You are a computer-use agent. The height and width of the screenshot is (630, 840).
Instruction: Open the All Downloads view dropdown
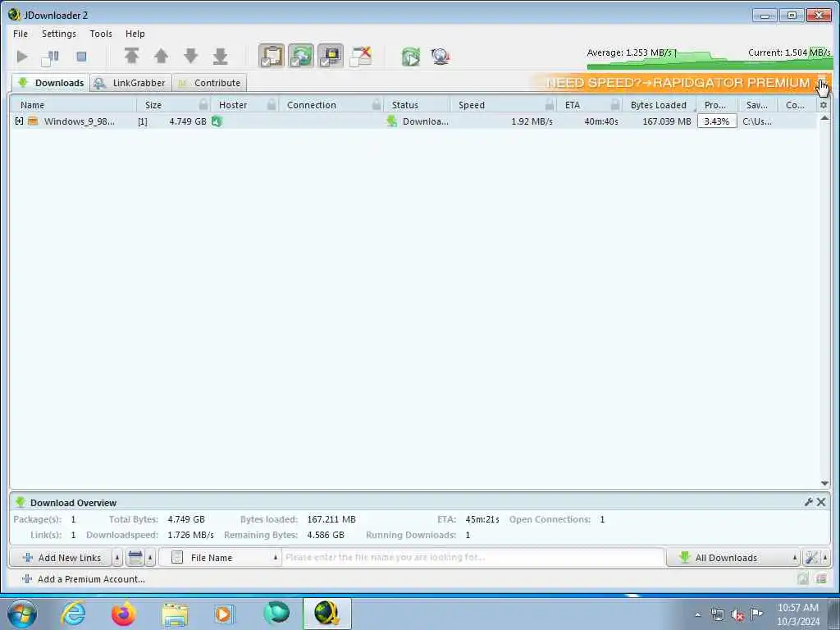[x=733, y=558]
